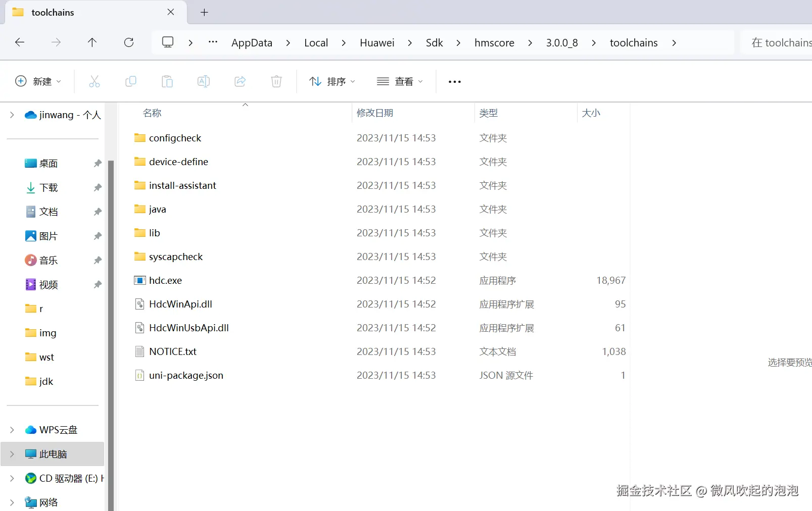The width and height of the screenshot is (812, 511).
Task: Go back to the previous folder
Action: (x=20, y=42)
